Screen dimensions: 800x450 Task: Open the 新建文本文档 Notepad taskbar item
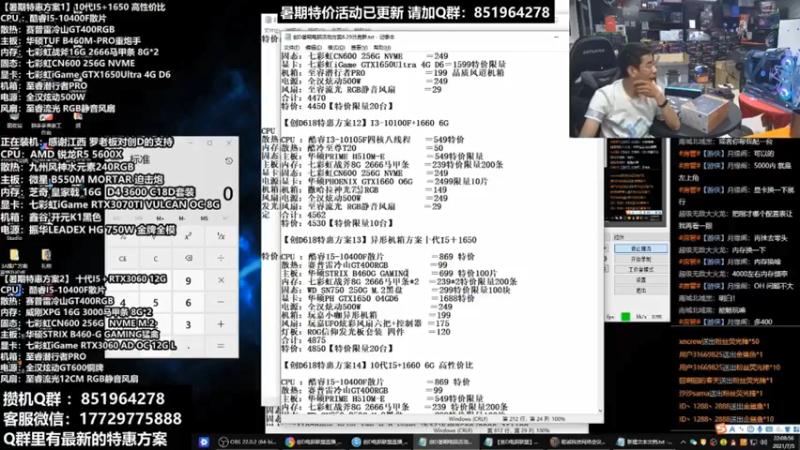[x=646, y=442]
